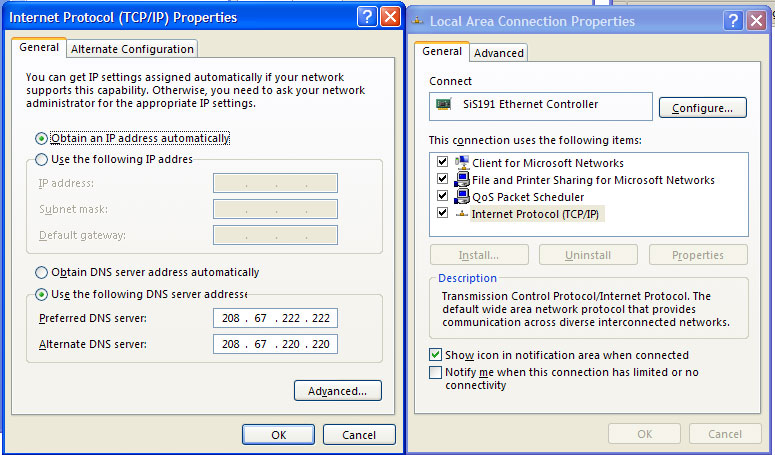Select Client for Microsoft Networks list item
This screenshot has height=455, width=775.
point(548,163)
